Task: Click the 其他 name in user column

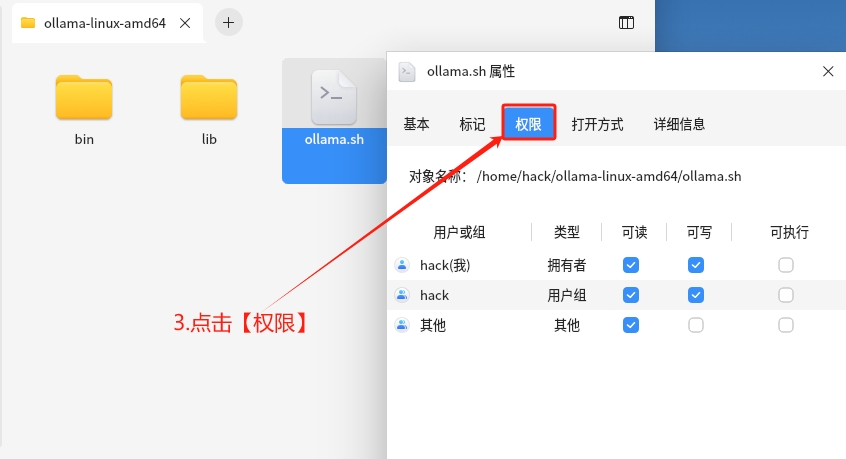Action: click(x=433, y=326)
